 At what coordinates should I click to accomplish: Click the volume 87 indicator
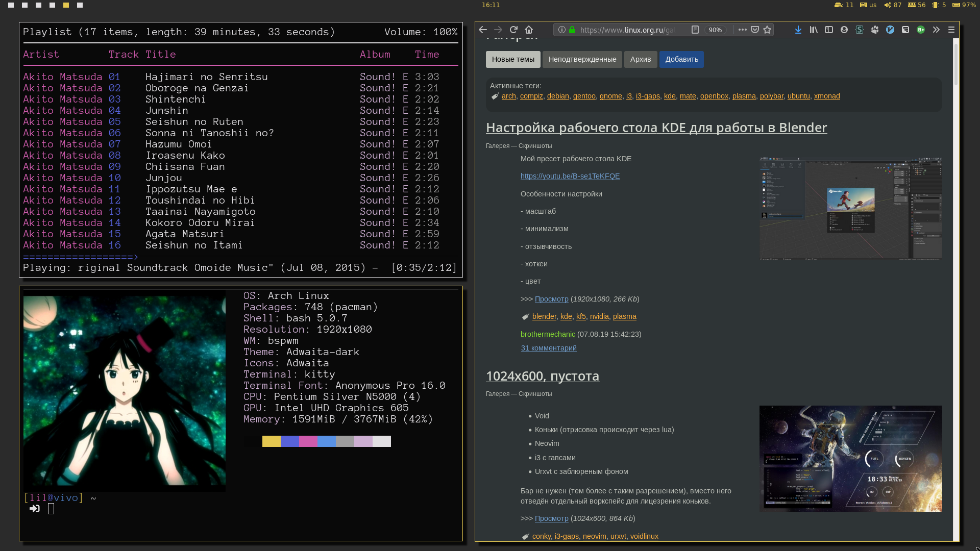click(x=893, y=5)
